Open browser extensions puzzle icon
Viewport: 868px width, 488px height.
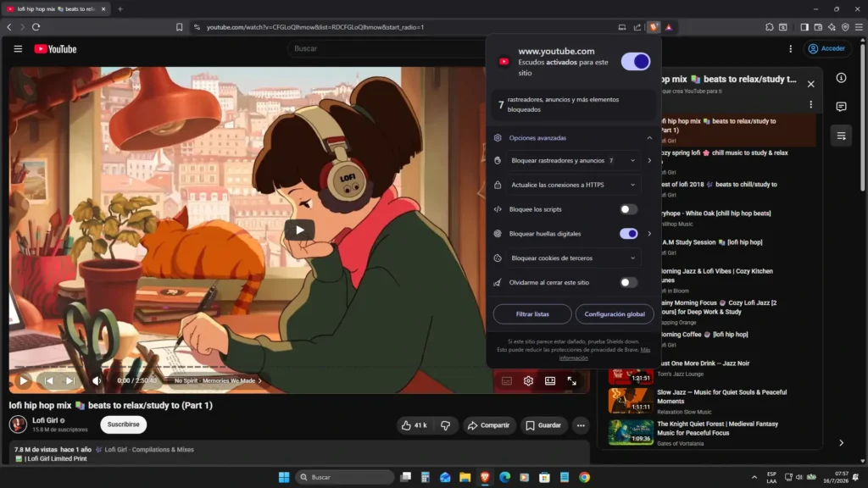[770, 27]
